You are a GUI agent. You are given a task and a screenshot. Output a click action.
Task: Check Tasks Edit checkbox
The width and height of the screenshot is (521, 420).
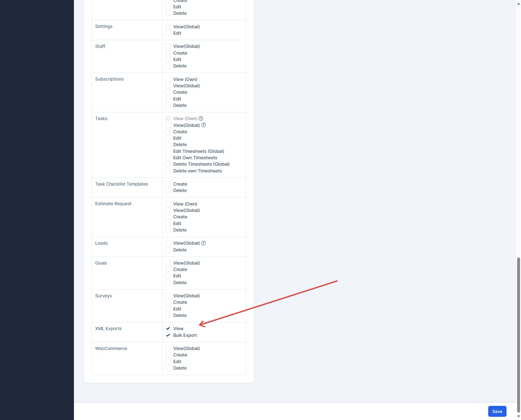[168, 138]
